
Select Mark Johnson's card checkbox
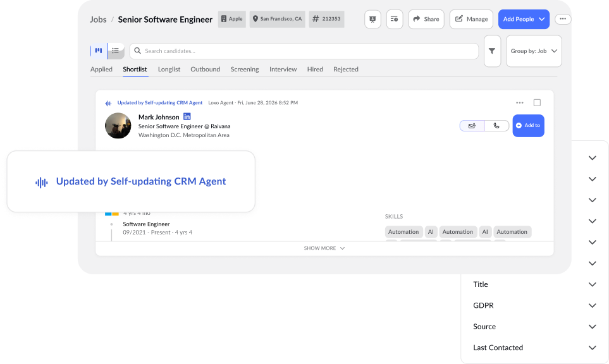537,103
